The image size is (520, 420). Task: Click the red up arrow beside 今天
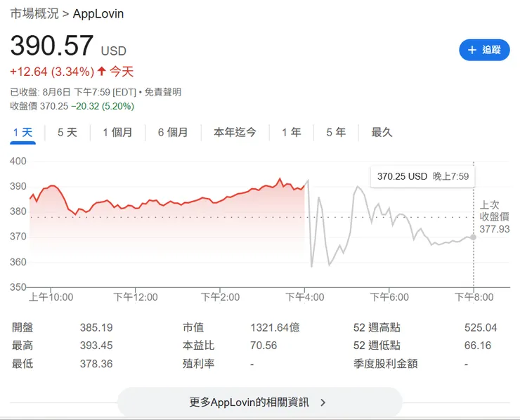tap(102, 71)
